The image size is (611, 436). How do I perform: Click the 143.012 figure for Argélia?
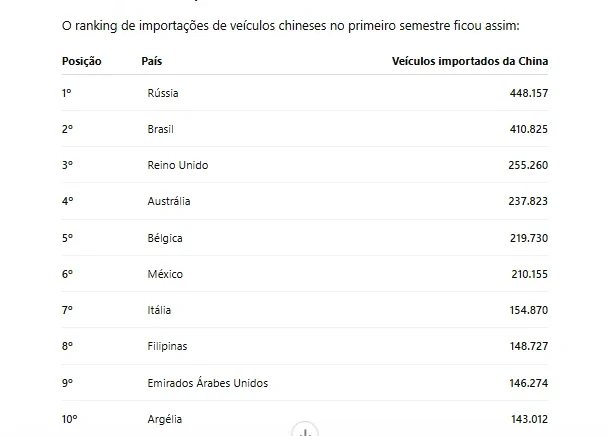(530, 419)
